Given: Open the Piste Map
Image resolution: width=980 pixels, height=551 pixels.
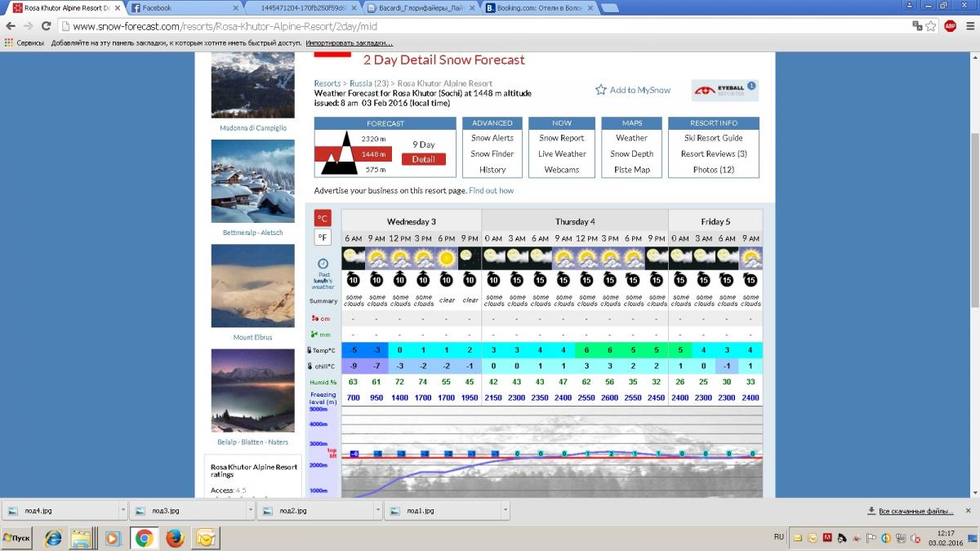Looking at the screenshot, I should [x=631, y=170].
